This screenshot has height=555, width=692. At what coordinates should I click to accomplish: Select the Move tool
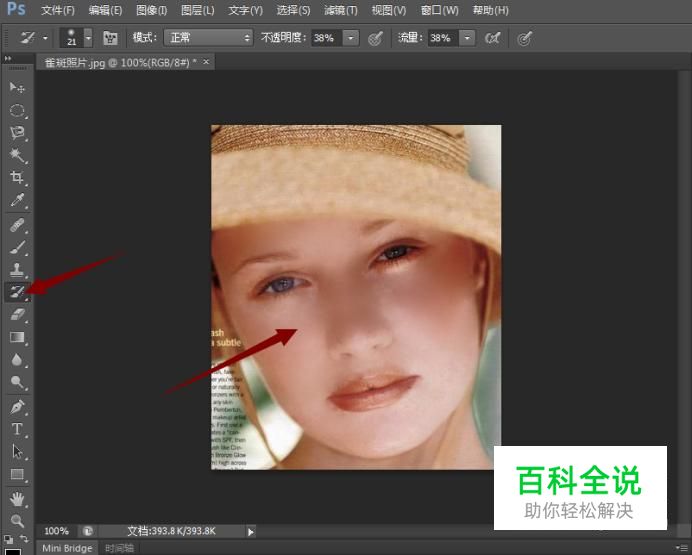pos(17,88)
